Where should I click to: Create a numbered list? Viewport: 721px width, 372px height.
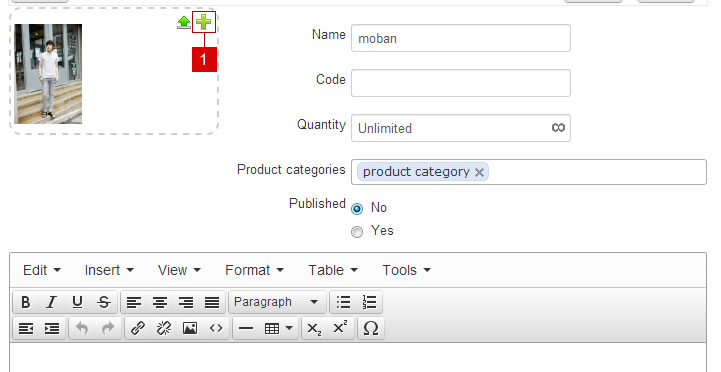click(x=369, y=302)
